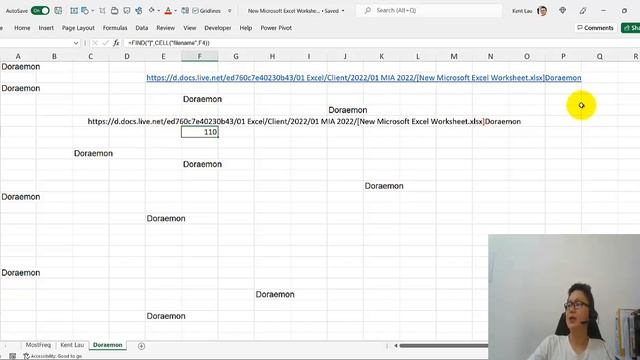Add a new sheet with the plus icon
Viewport: 640px width, 360px height.
(141, 346)
